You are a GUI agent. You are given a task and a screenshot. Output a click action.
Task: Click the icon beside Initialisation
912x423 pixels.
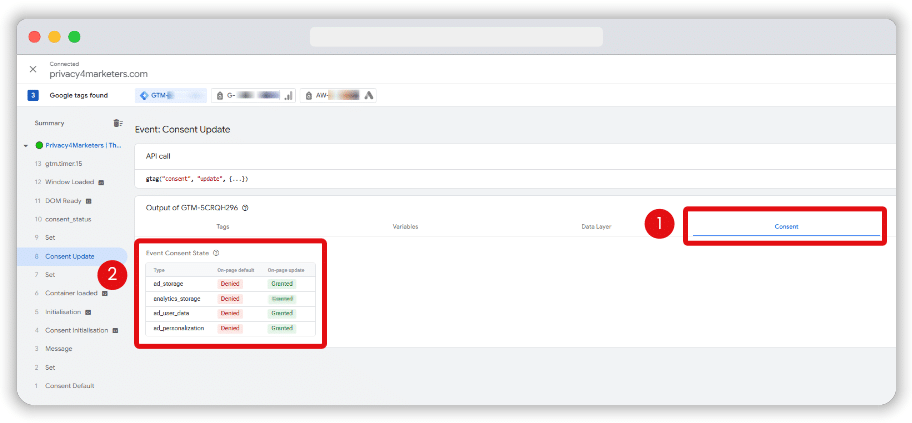pos(88,312)
